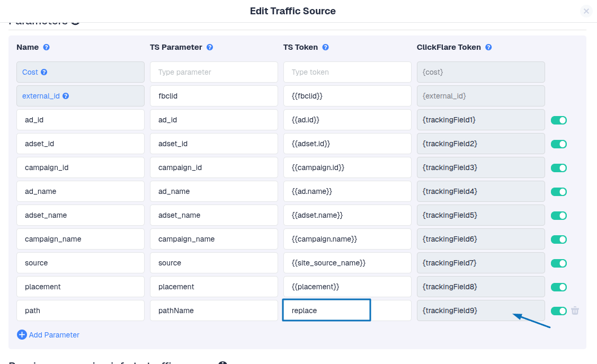
Task: Click the info icon next to external_id
Action: tap(66, 96)
